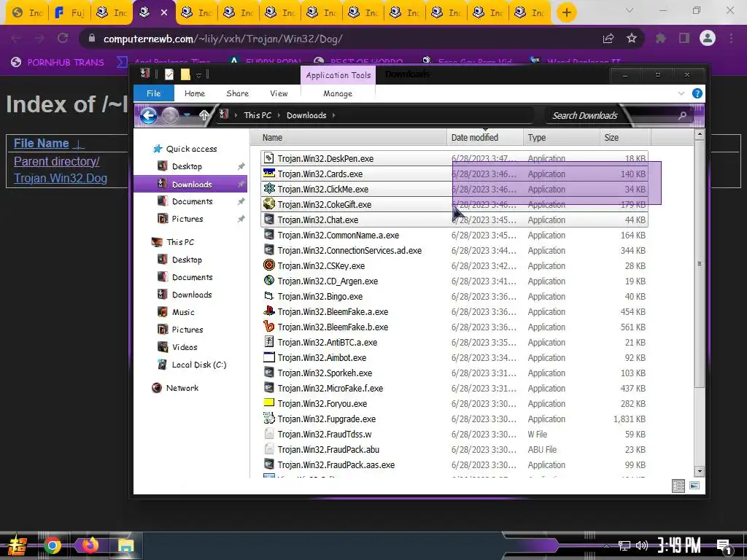Click the Trojan.Win32.BleemFake.b.exe orange icon
747x560 pixels.
click(x=268, y=326)
